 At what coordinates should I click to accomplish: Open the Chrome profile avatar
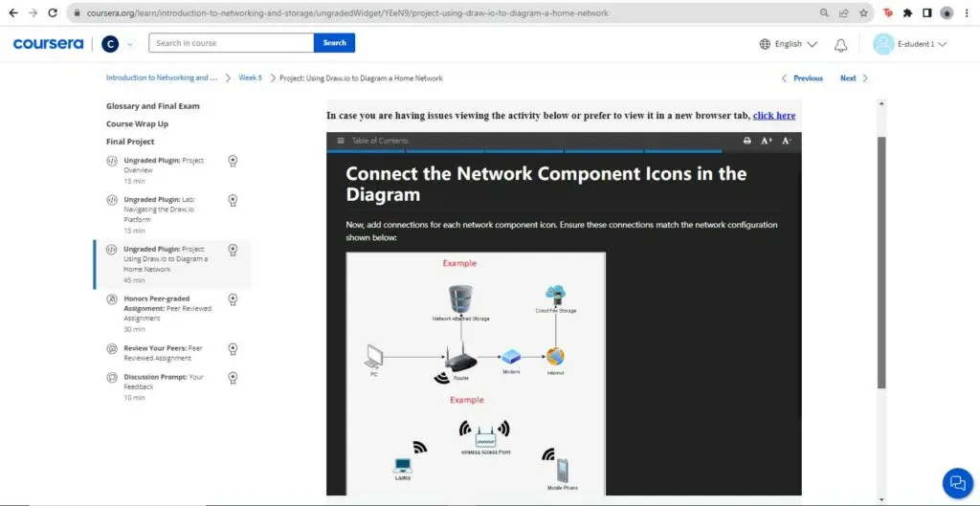pyautogui.click(x=947, y=12)
